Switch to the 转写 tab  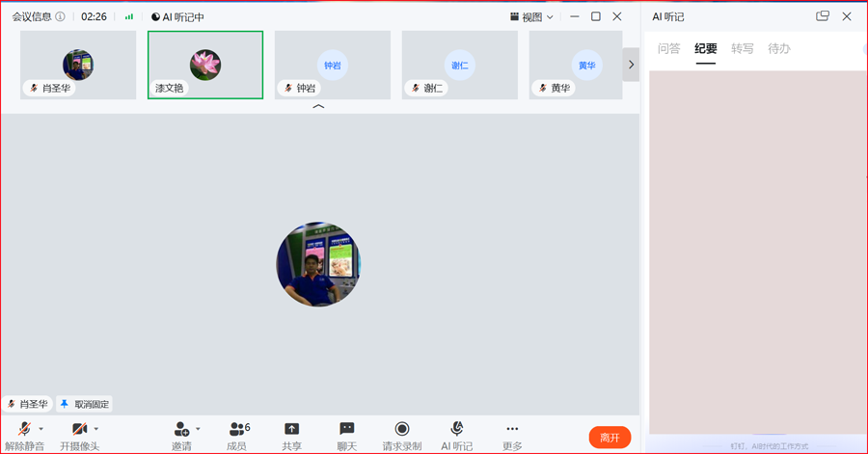coord(742,48)
